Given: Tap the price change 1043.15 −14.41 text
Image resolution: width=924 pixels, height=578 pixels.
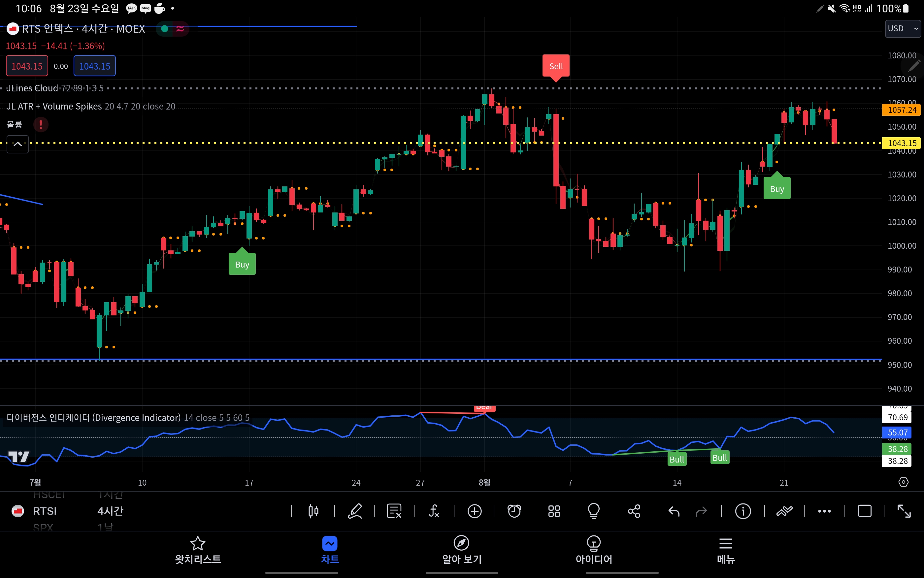Looking at the screenshot, I should (55, 46).
